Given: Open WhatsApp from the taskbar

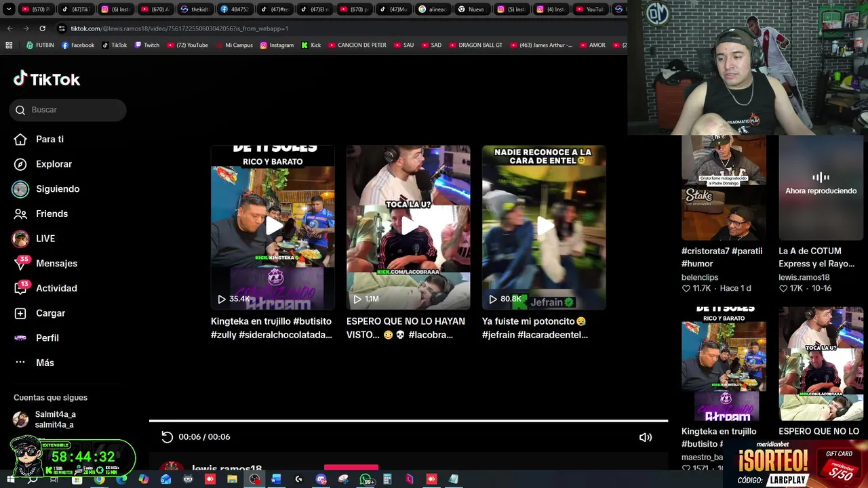Looking at the screenshot, I should click(366, 480).
